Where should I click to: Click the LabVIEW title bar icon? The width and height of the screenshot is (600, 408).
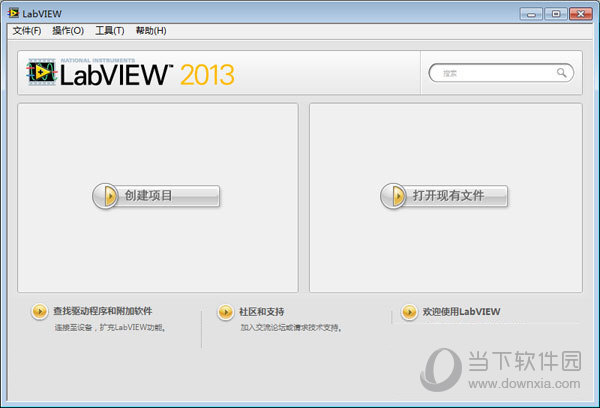pyautogui.click(x=13, y=13)
